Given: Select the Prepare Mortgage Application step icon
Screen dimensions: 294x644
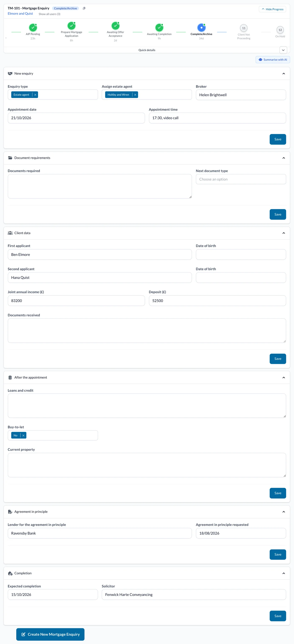Looking at the screenshot, I should [72, 25].
